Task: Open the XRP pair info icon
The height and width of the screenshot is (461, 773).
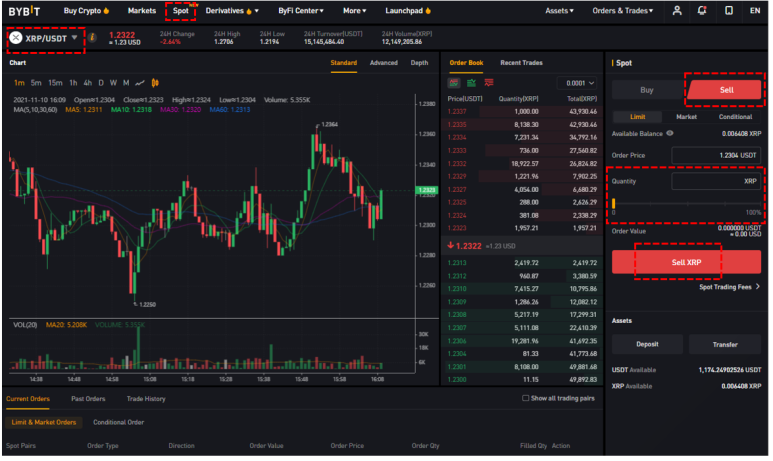Action: click(x=93, y=37)
